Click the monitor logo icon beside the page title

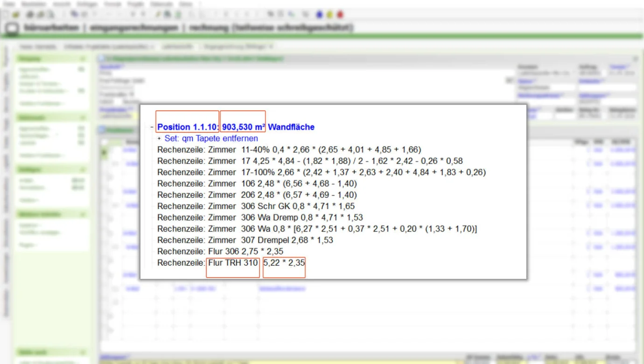coord(12,29)
